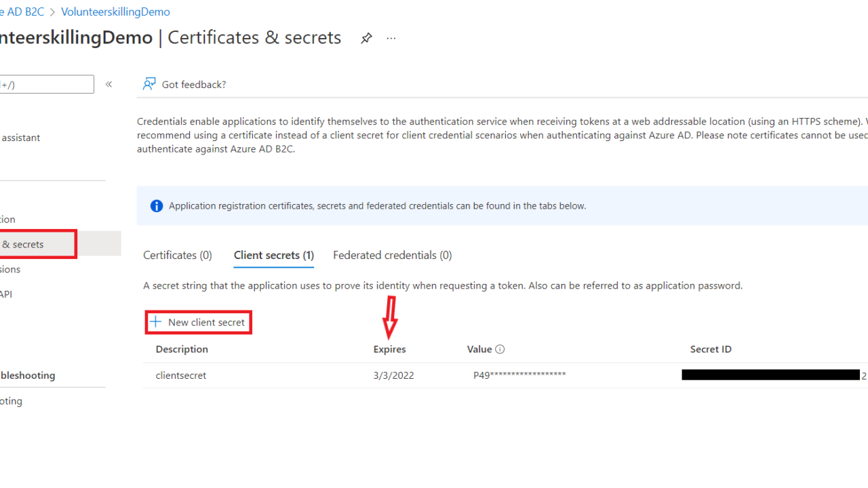The height and width of the screenshot is (488, 868).
Task: Open the more options ellipsis menu
Action: click(x=391, y=39)
